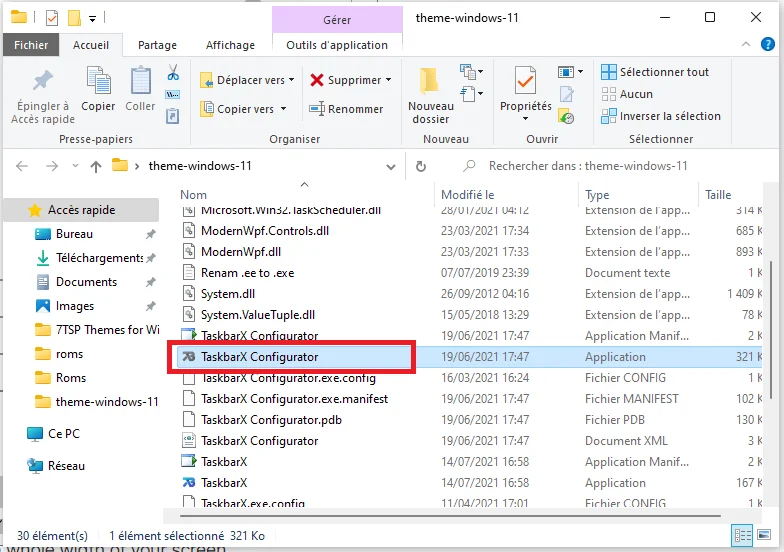This screenshot has width=784, height=552.
Task: Click Sélectionner tout
Action: point(655,72)
